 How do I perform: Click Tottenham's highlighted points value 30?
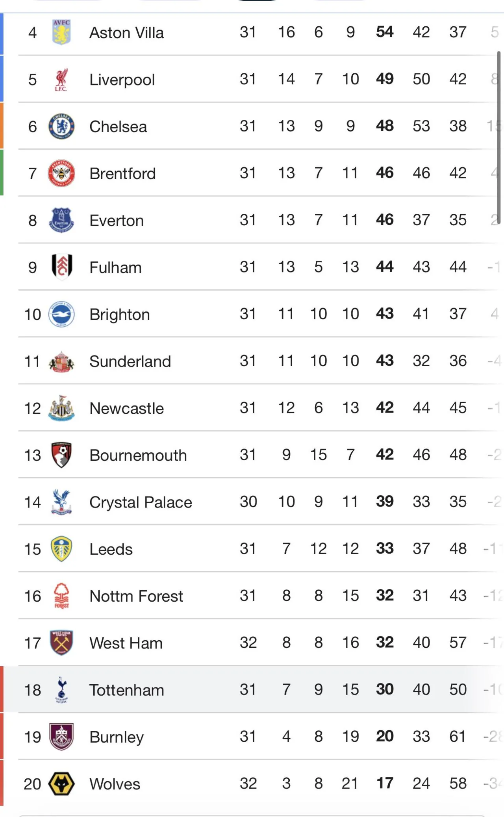(385, 689)
